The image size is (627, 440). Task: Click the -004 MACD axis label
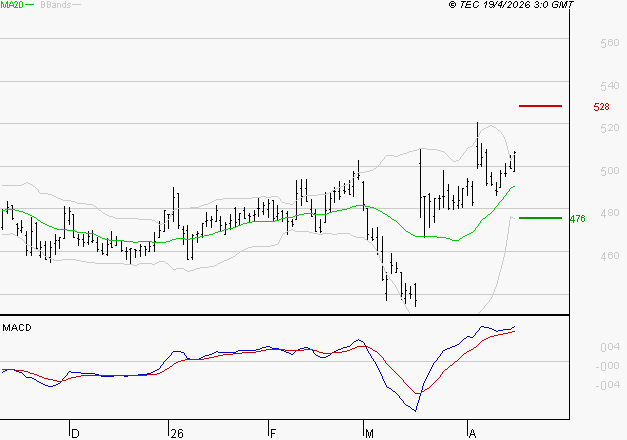point(581,385)
